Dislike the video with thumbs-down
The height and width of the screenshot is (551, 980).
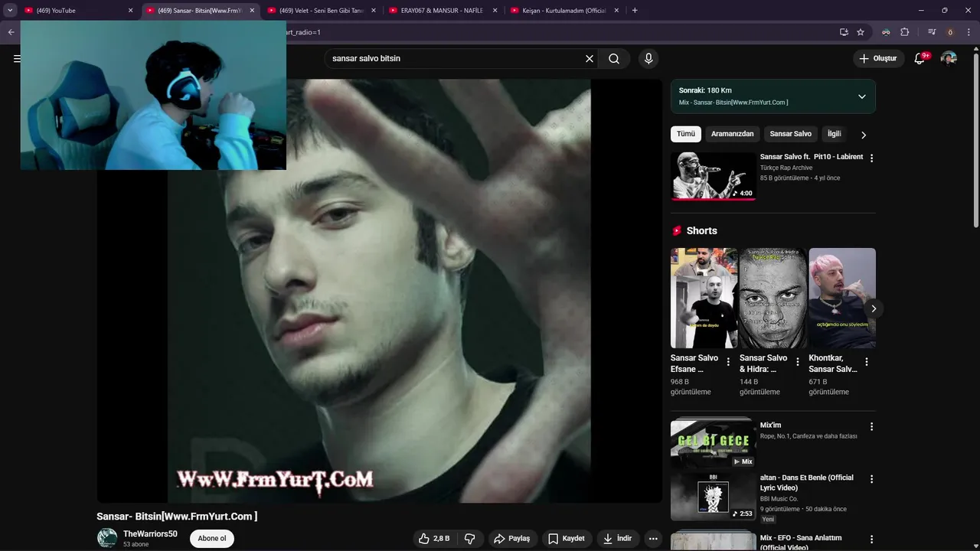click(470, 539)
